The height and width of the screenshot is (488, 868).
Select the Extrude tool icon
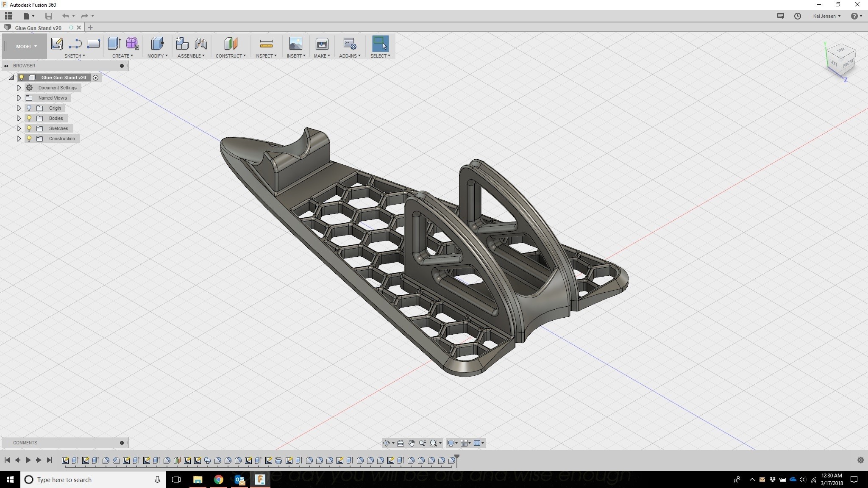(x=114, y=44)
